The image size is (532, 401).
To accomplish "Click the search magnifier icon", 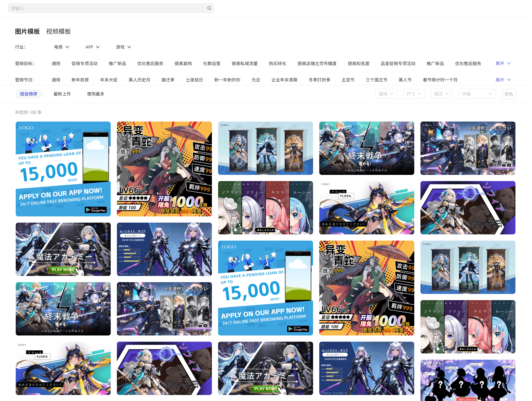I will 209,8.
